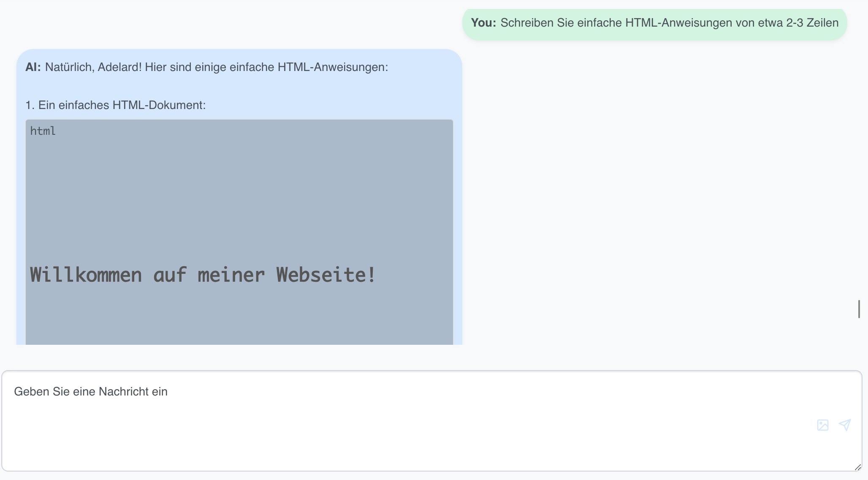Click the send message paper-plane icon

click(845, 425)
